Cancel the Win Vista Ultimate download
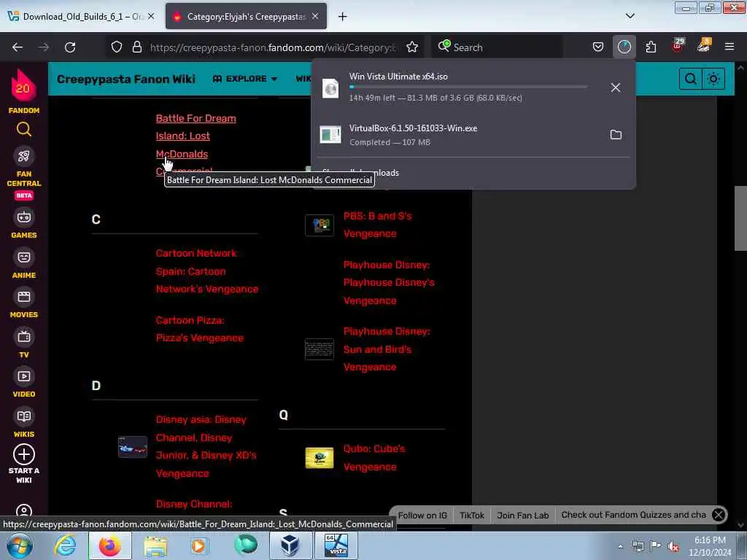The image size is (747, 560). [616, 87]
